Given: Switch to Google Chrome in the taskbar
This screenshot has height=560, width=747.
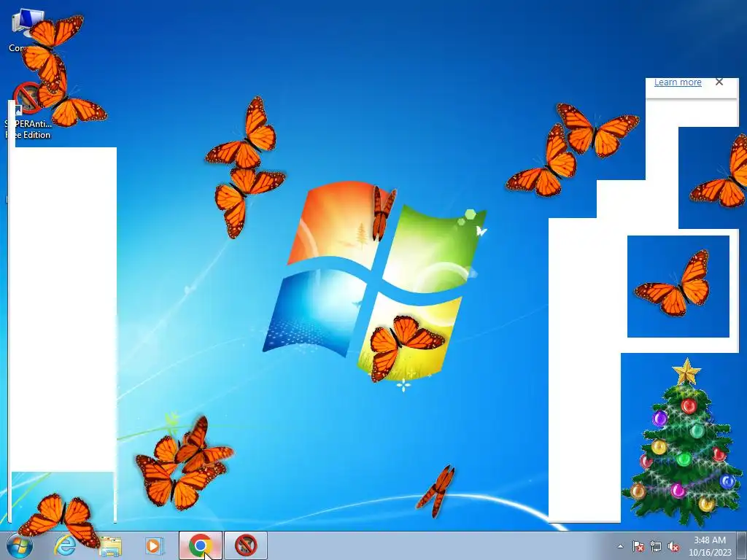Looking at the screenshot, I should pos(201,545).
